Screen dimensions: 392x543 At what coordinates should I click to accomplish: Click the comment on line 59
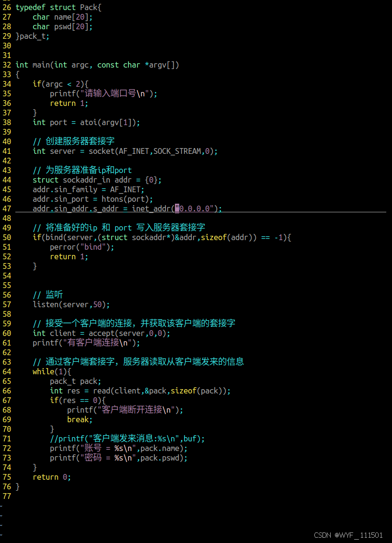[x=134, y=324]
